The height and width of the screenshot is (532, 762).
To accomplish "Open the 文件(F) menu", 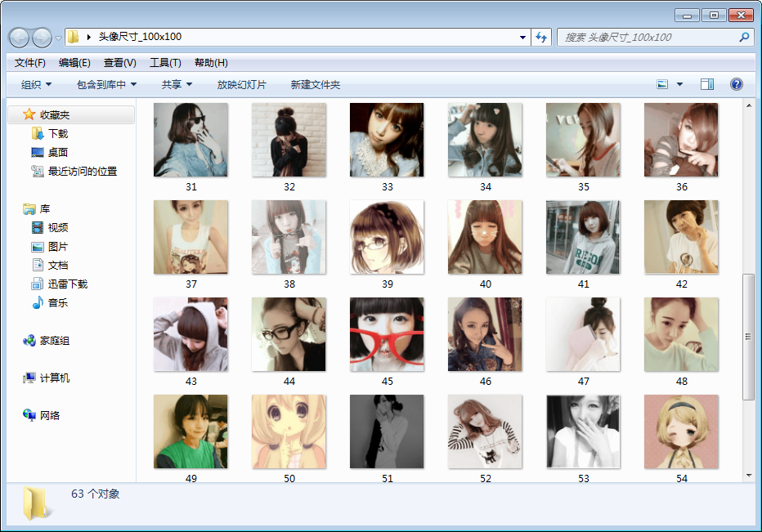I will coord(29,63).
